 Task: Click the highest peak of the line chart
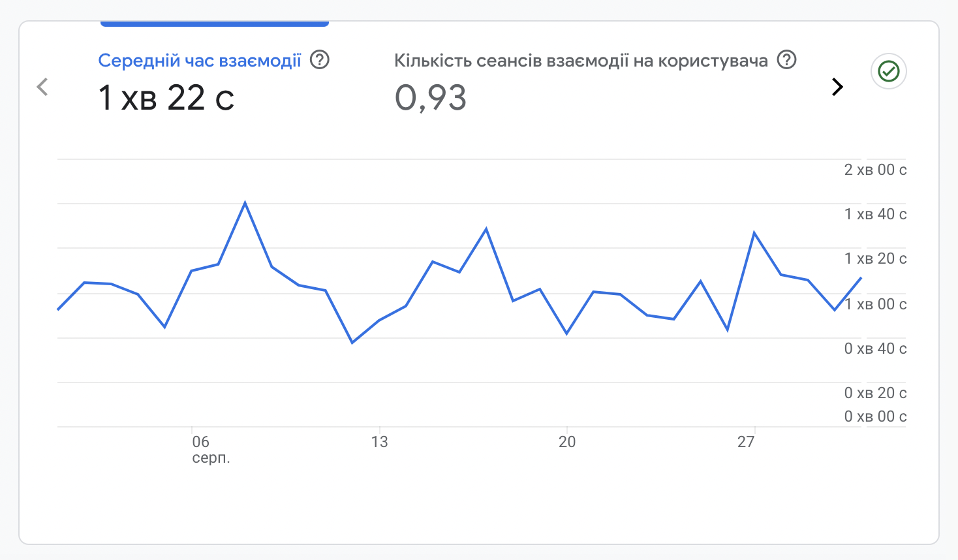point(245,202)
